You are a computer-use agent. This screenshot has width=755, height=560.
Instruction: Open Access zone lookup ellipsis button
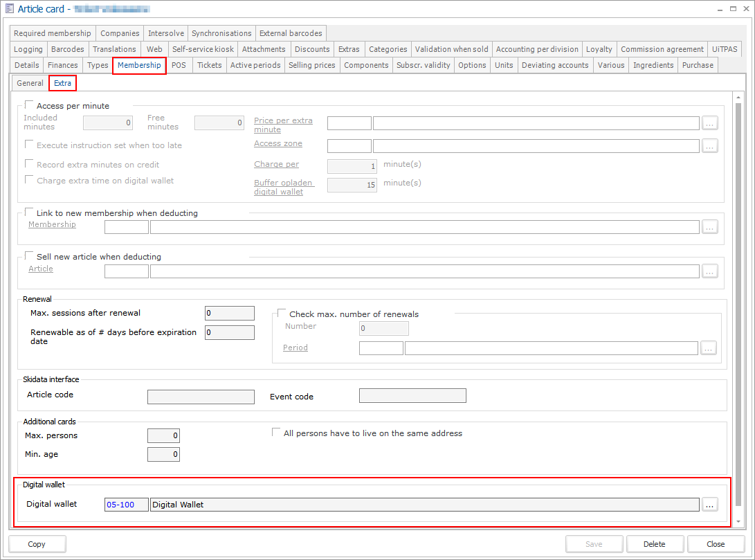[x=709, y=146]
